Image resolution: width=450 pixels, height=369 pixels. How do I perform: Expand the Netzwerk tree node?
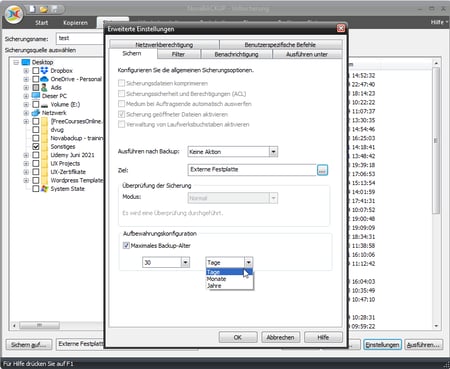click(26, 113)
